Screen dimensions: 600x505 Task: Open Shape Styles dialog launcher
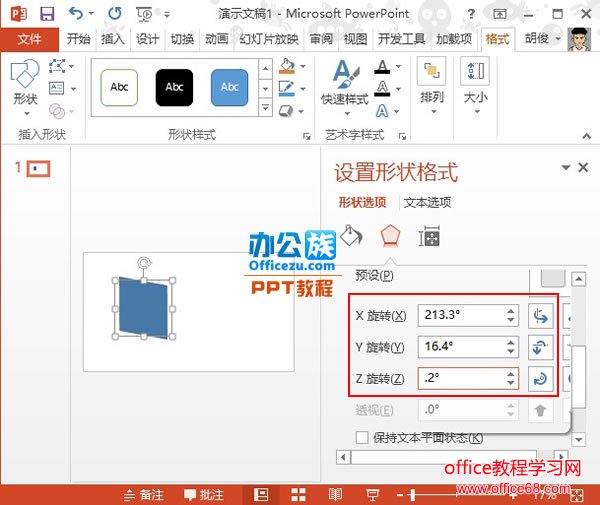coord(307,136)
